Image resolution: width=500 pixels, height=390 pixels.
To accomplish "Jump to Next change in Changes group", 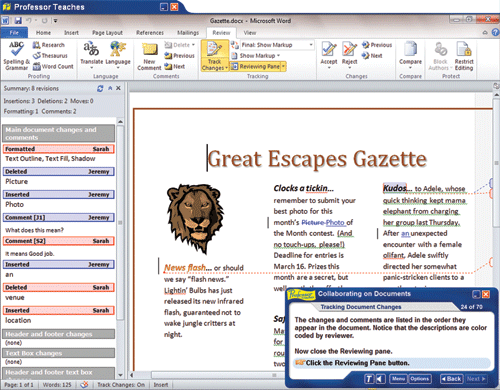I will point(372,56).
